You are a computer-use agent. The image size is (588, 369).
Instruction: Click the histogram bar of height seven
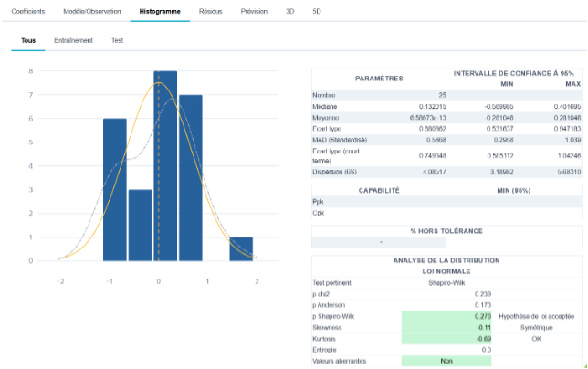point(191,178)
